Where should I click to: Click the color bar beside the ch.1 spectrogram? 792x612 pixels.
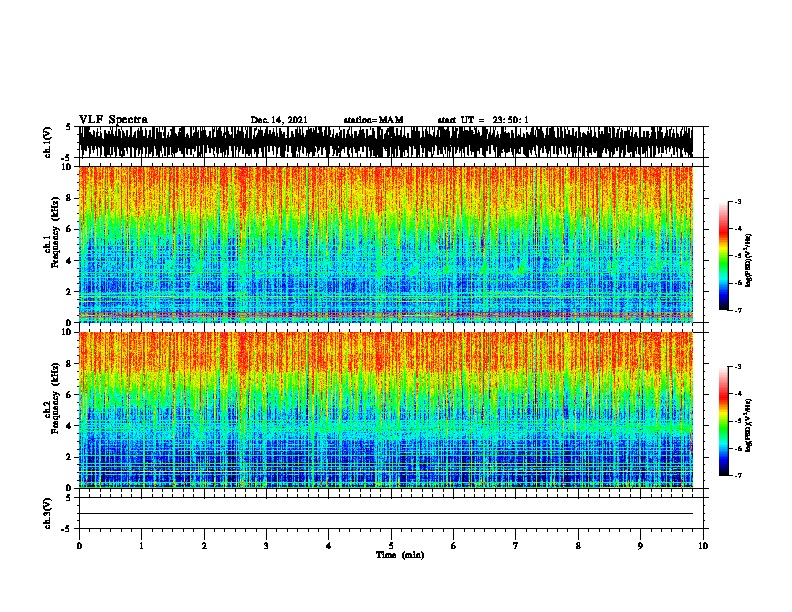[724, 256]
